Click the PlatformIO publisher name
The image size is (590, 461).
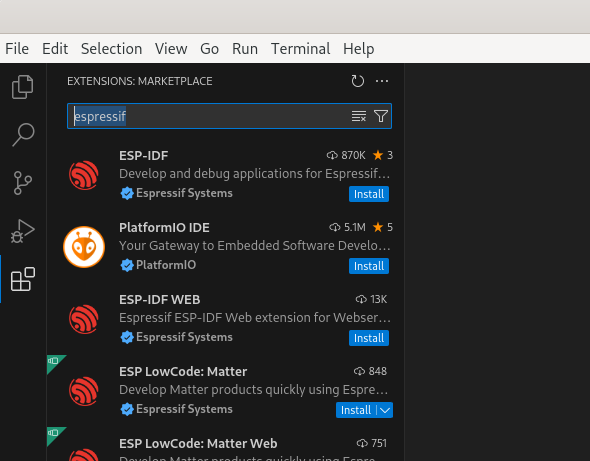pos(166,265)
